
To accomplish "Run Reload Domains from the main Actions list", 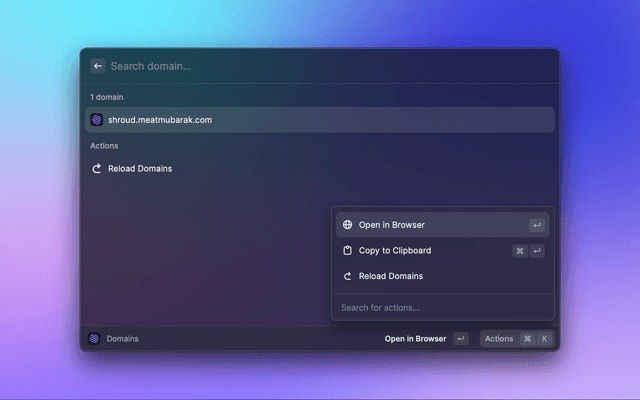I will click(140, 169).
